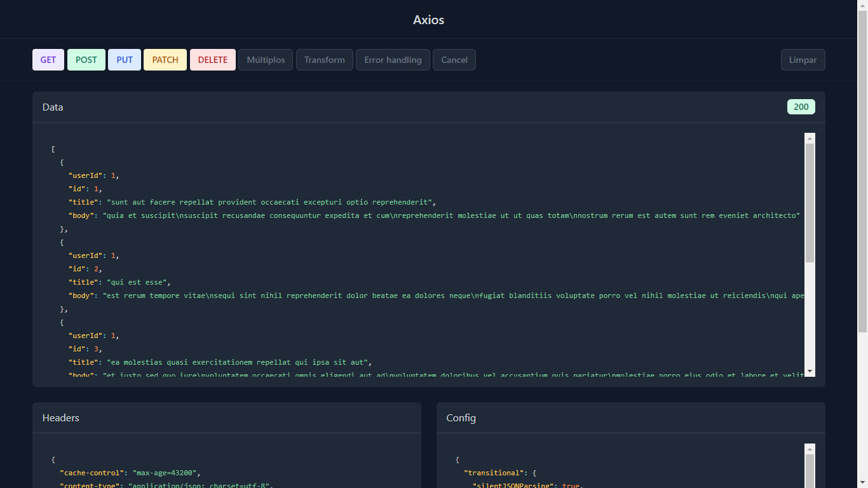
Task: Click the Cancel request button
Action: (x=454, y=60)
